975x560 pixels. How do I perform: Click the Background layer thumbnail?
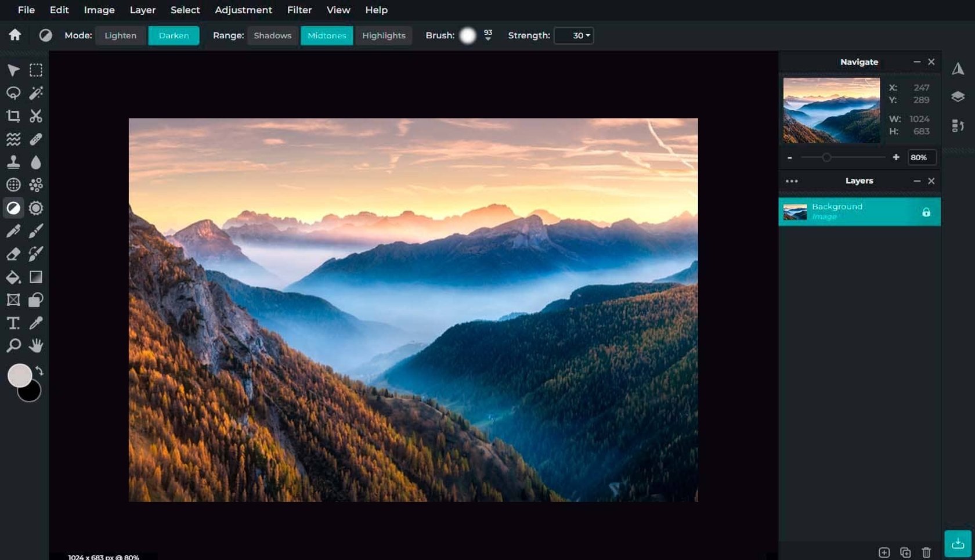(x=796, y=211)
